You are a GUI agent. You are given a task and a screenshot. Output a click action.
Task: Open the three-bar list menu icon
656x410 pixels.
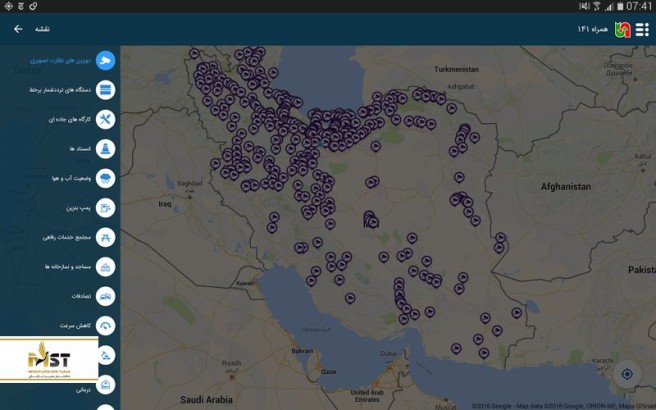point(642,29)
